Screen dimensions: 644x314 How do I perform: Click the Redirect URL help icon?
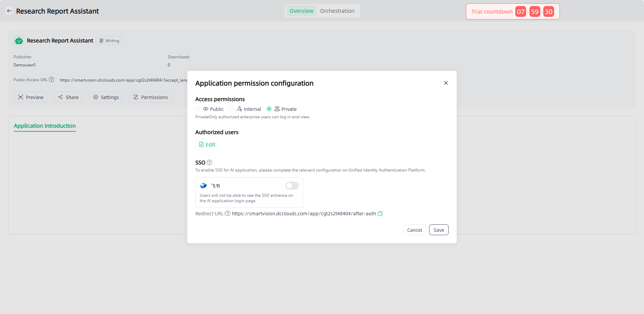[x=228, y=214]
